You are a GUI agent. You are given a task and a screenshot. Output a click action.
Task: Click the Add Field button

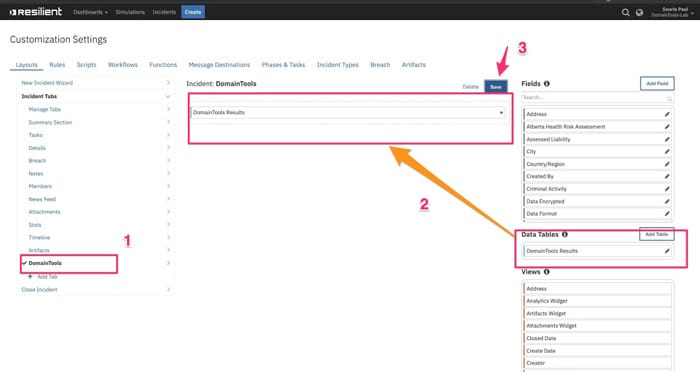pyautogui.click(x=657, y=84)
